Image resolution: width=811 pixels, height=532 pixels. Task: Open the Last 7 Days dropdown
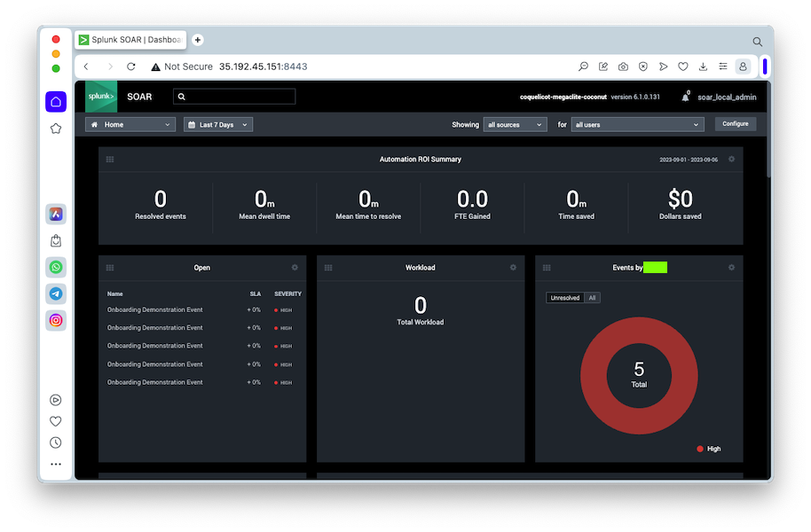pyautogui.click(x=218, y=125)
